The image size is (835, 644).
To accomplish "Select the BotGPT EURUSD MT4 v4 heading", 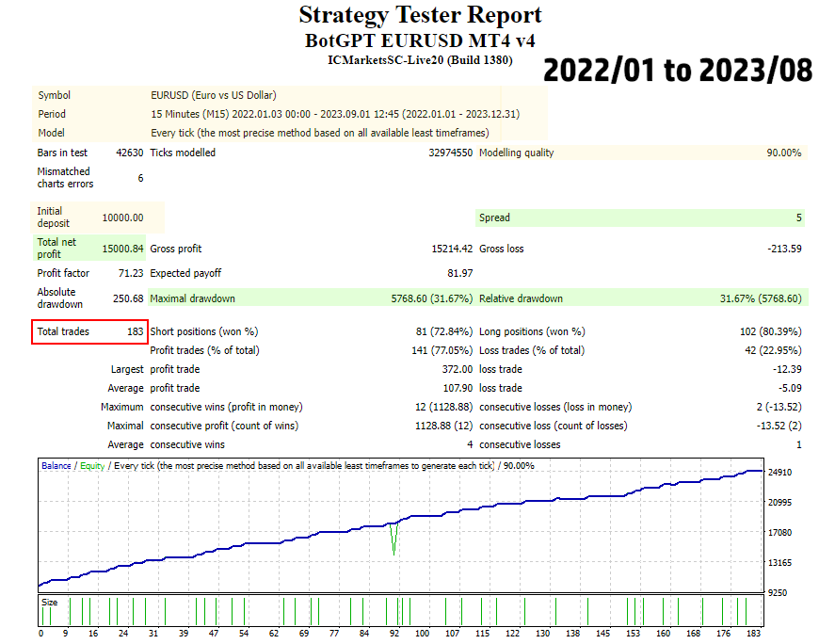I will coord(420,41).
